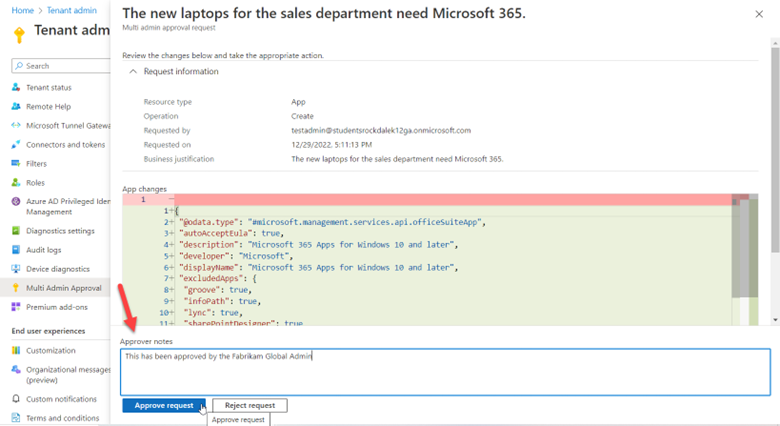
Task: Open Tenant status page
Action: coord(49,88)
